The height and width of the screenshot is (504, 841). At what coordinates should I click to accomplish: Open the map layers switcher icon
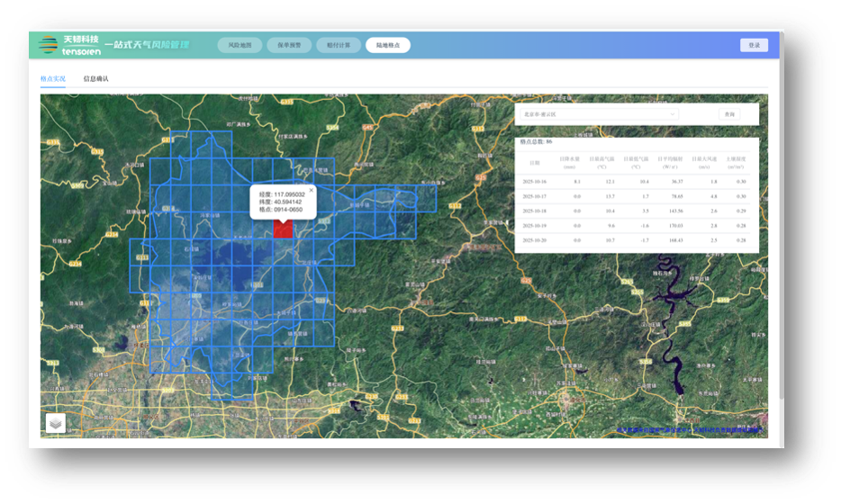pyautogui.click(x=56, y=423)
